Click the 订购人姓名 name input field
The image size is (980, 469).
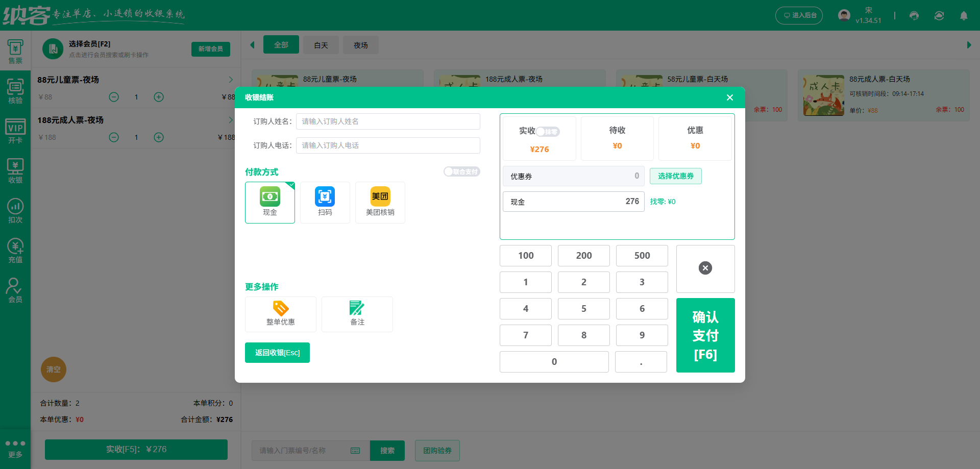pyautogui.click(x=388, y=121)
